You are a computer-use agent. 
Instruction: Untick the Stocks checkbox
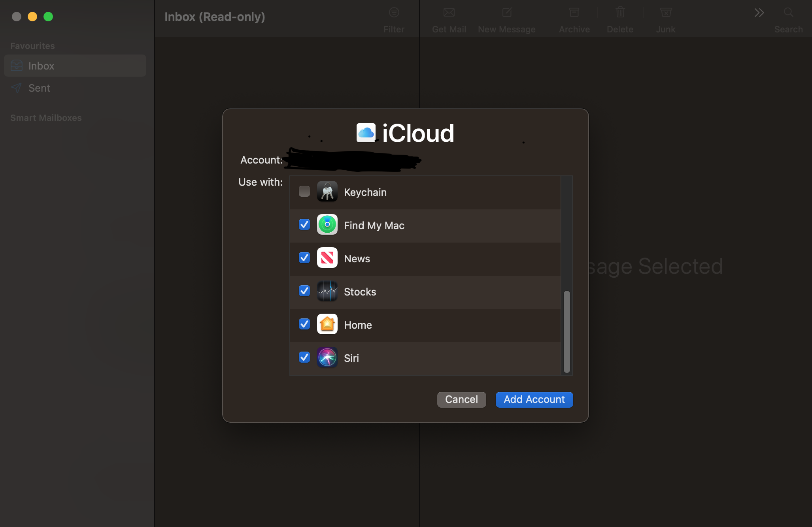(x=304, y=291)
